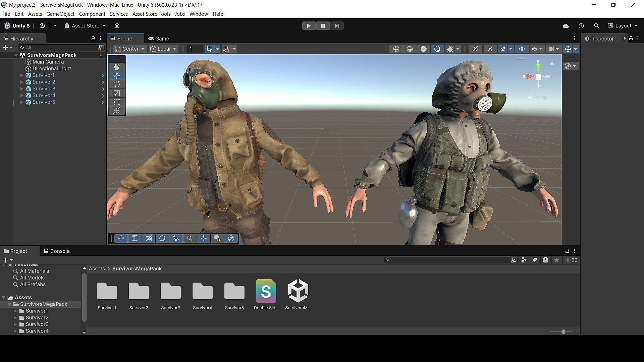This screenshot has height=362, width=644.
Task: Click the tool settings overlay icon at bottom
Action: pyautogui.click(x=135, y=238)
